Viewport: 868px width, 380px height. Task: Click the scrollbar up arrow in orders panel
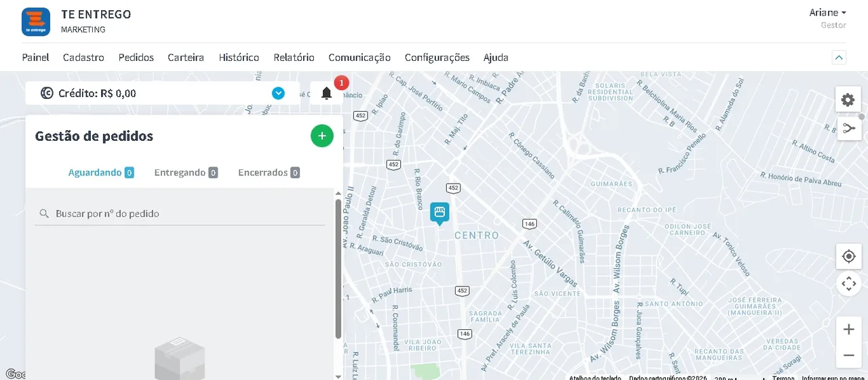338,194
